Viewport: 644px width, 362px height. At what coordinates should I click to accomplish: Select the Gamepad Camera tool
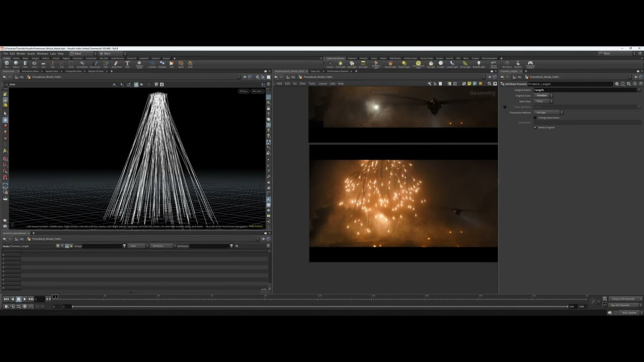530,64
